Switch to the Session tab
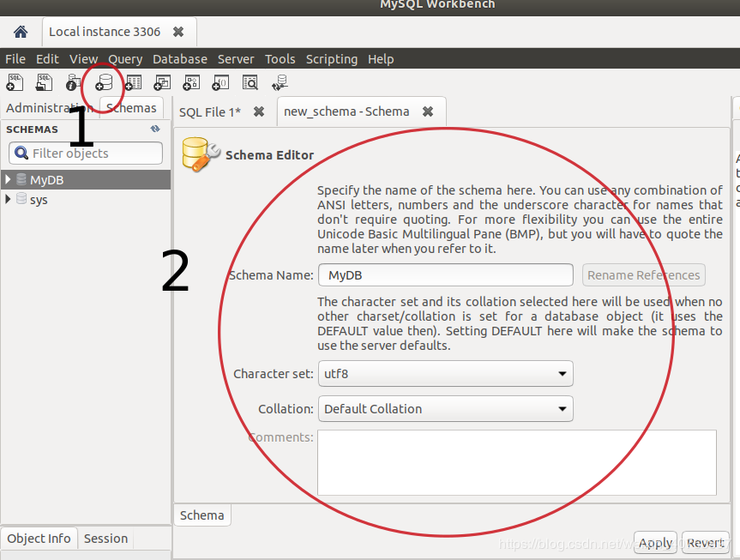This screenshot has width=740, height=560. pos(105,539)
